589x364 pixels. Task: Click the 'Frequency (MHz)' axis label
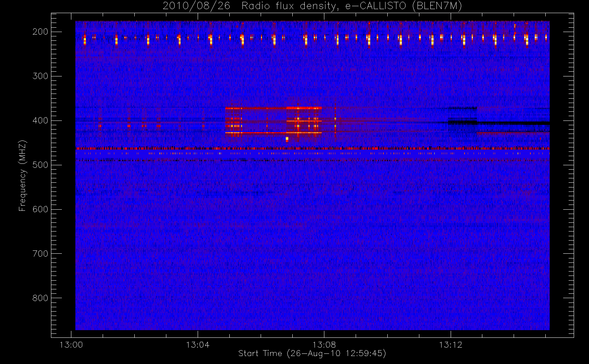click(x=23, y=175)
